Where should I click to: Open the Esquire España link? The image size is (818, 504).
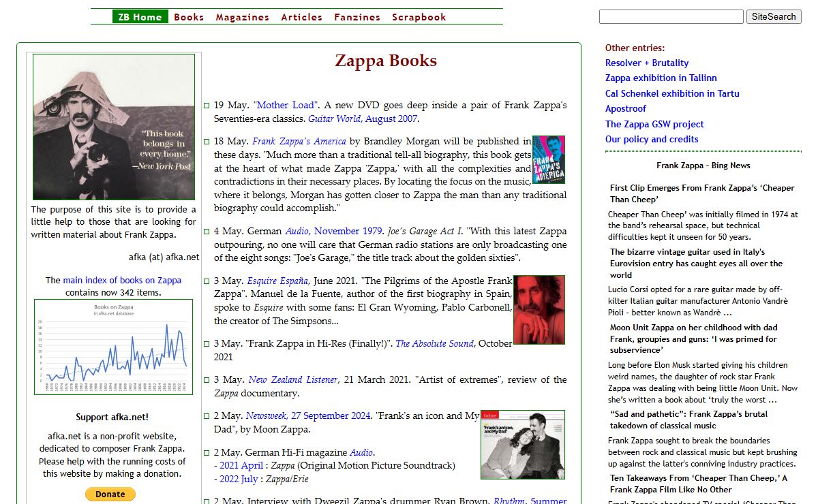(278, 281)
